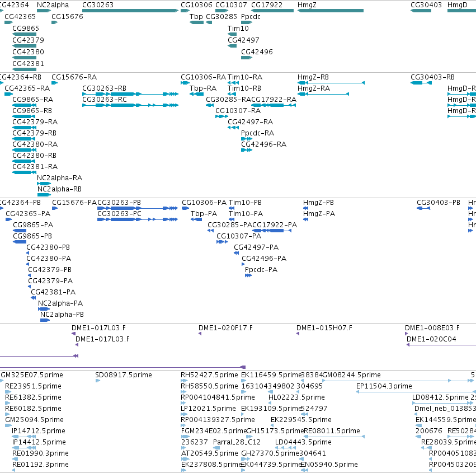This screenshot has height=473, width=476.
Task: Open the Tbp-PA protein label
Action: click(204, 214)
